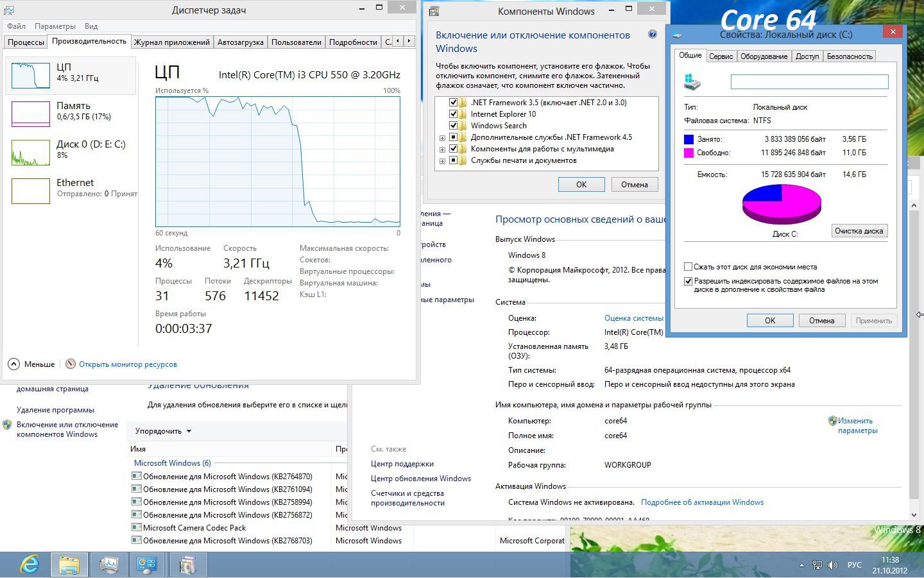The image size is (924, 578).
Task: Open the 'Подробнее об активации Windows' link
Action: (x=702, y=502)
